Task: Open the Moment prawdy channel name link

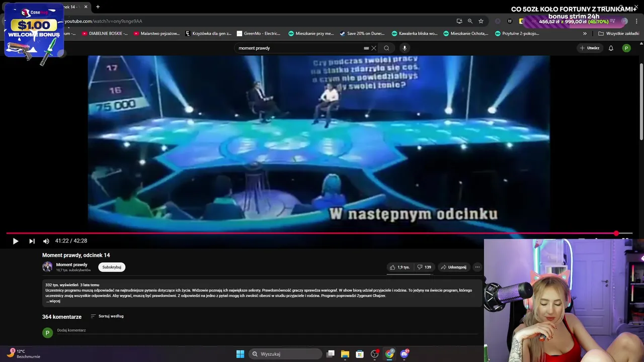Action: click(71, 264)
